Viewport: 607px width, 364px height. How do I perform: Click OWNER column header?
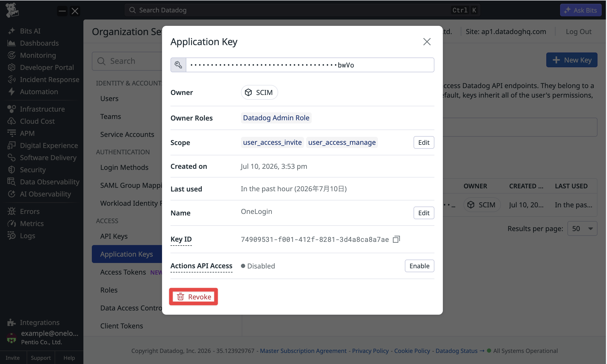[475, 186]
